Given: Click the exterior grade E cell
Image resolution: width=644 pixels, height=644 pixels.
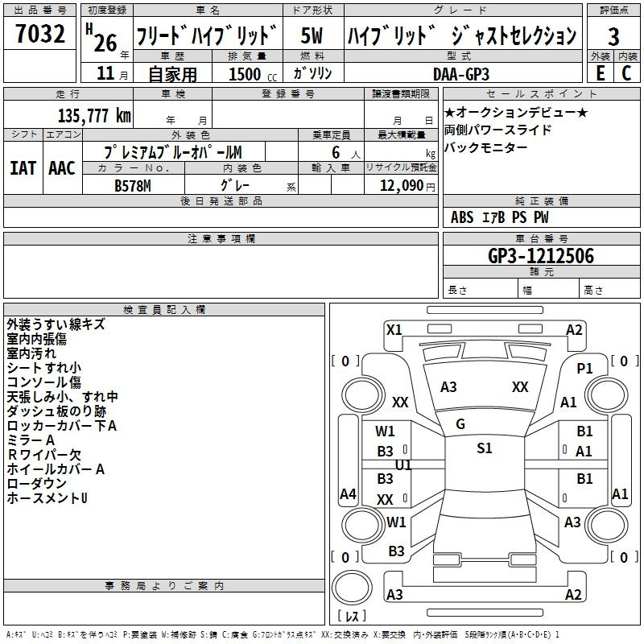Looking at the screenshot, I should click(600, 72).
